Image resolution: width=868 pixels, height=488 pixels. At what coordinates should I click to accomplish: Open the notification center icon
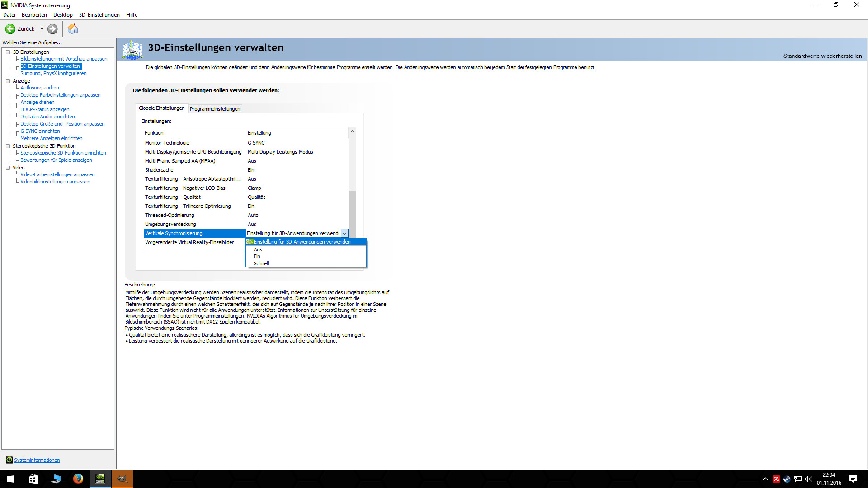tap(853, 479)
